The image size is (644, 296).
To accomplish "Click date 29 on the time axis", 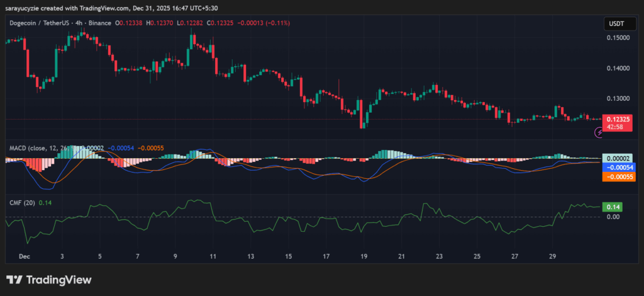I will (x=553, y=257).
